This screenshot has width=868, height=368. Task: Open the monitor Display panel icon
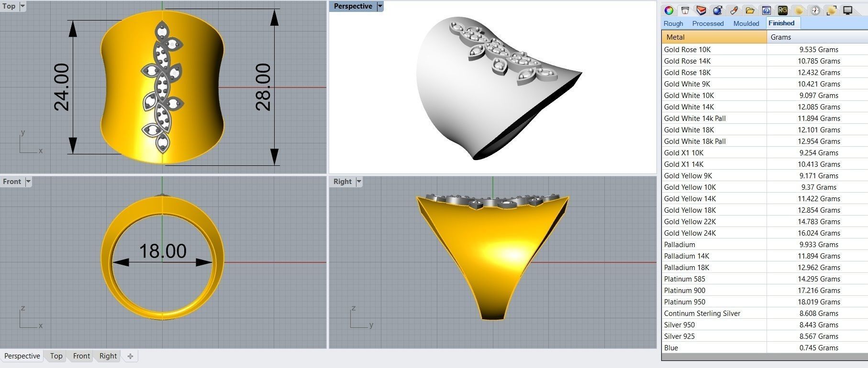point(848,10)
